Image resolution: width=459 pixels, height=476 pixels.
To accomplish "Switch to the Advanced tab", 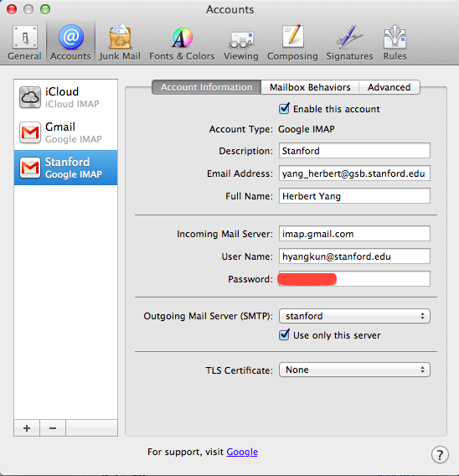I will (x=389, y=87).
